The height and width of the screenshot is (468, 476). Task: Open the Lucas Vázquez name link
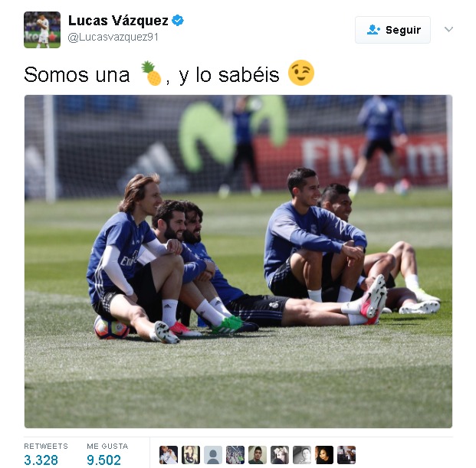click(x=118, y=21)
